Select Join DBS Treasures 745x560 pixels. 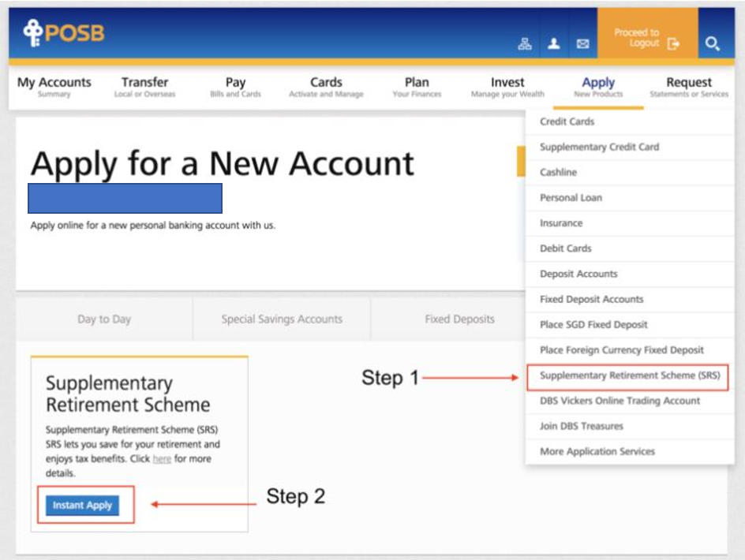coord(630,426)
